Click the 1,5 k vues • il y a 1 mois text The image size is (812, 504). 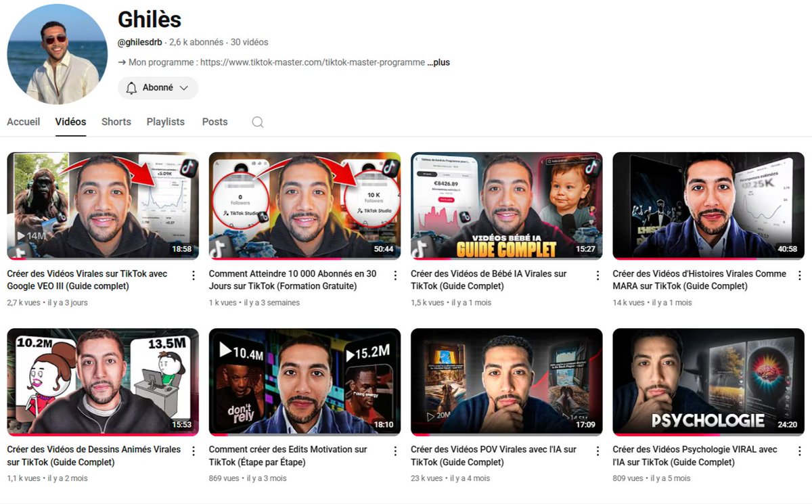point(451,302)
